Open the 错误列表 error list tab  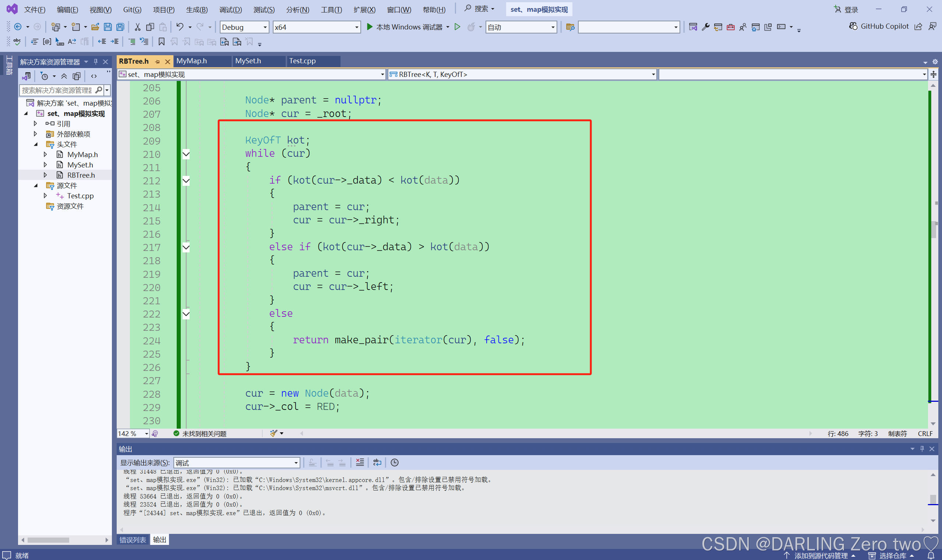pos(133,540)
